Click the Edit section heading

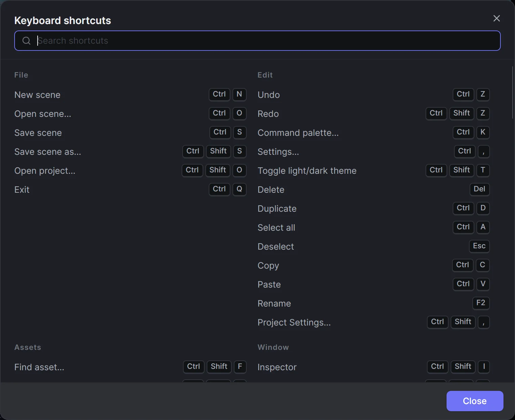[265, 75]
